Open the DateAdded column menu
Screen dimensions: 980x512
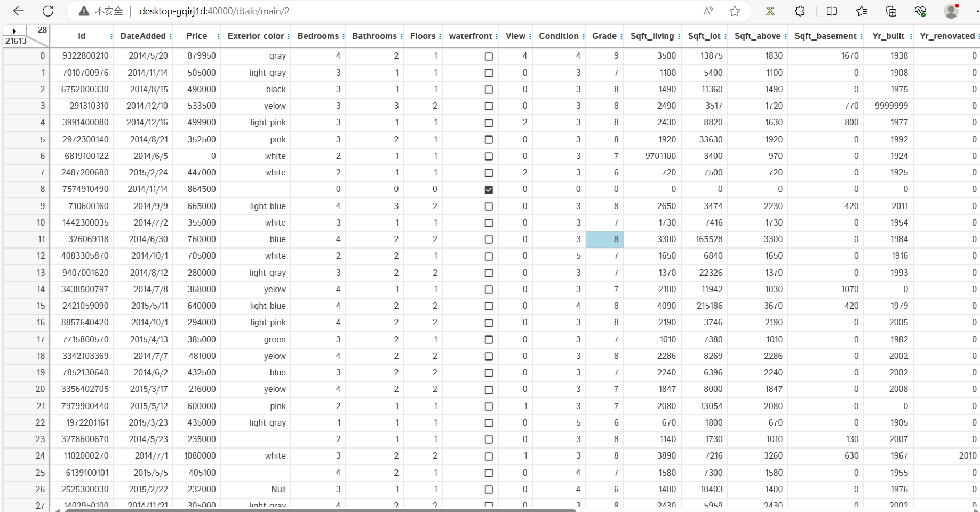point(171,36)
